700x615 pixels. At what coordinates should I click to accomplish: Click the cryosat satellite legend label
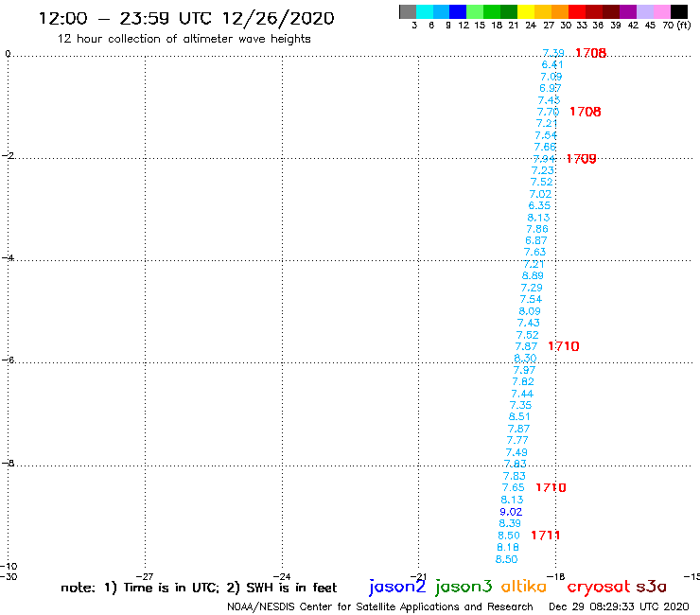(x=599, y=587)
